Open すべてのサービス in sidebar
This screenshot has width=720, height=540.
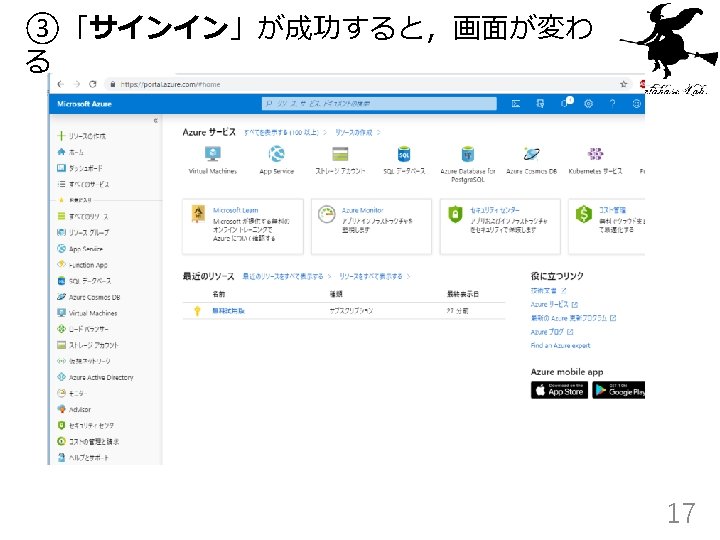tap(83, 184)
